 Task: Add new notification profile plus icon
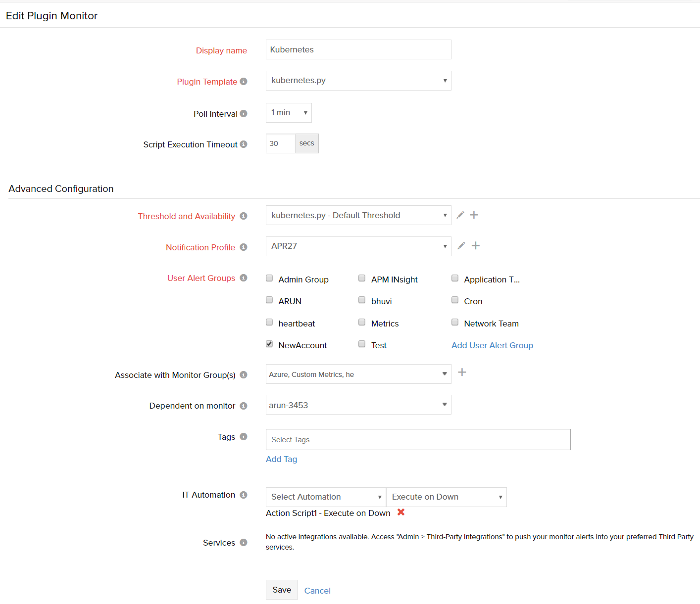click(x=476, y=246)
